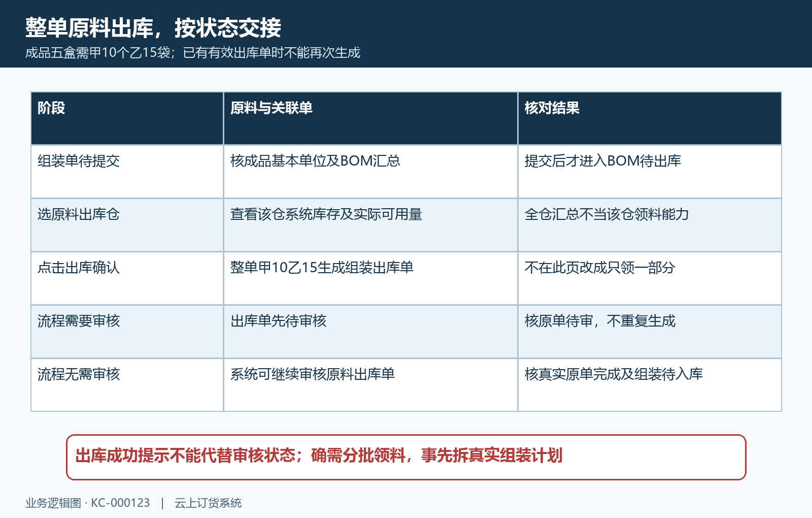Select the 流程需要审核 cell
This screenshot has height=518, width=812.
(x=127, y=332)
